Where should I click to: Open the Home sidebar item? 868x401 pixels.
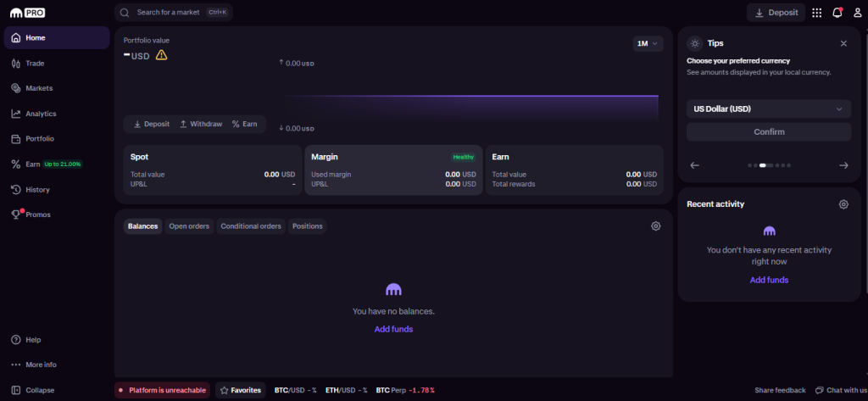point(57,37)
